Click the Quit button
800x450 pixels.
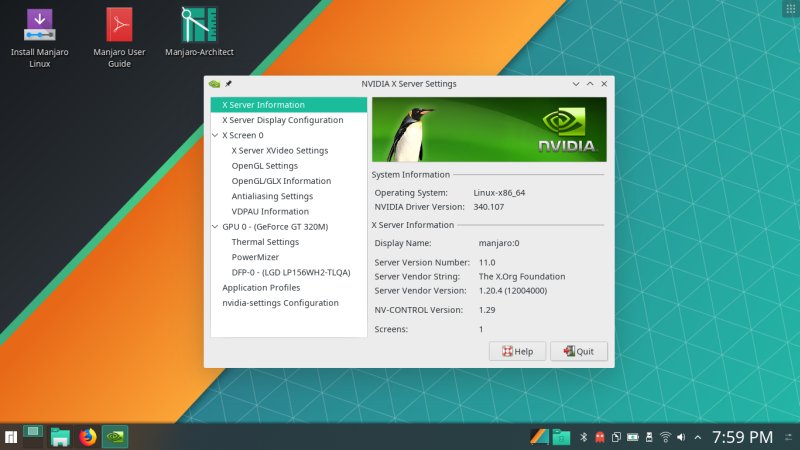coord(579,351)
